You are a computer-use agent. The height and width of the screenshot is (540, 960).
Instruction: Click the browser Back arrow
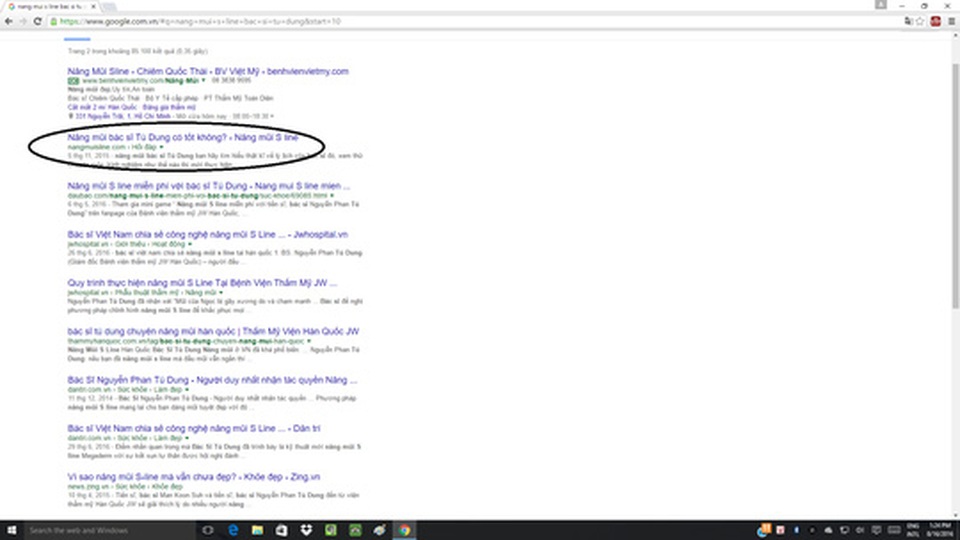coord(8,20)
